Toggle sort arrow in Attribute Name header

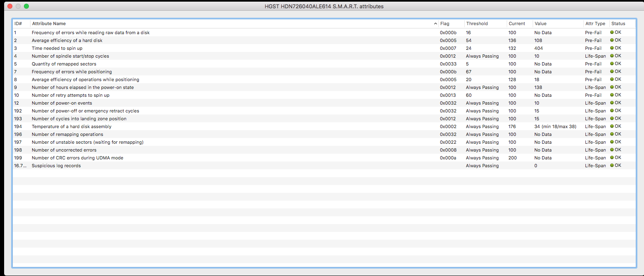tap(435, 24)
